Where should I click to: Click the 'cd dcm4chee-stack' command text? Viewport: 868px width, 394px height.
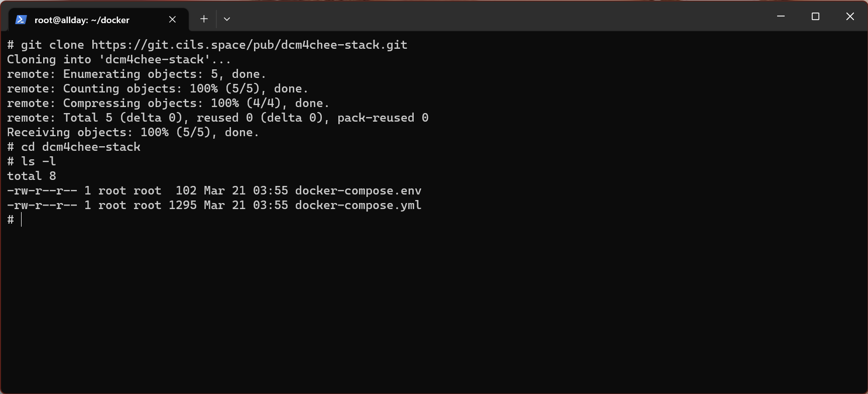click(x=80, y=147)
